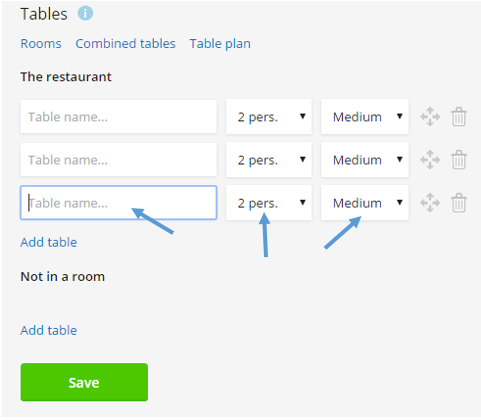This screenshot has width=481, height=420.
Task: Open third row's Medium size dropdown
Action: [365, 203]
